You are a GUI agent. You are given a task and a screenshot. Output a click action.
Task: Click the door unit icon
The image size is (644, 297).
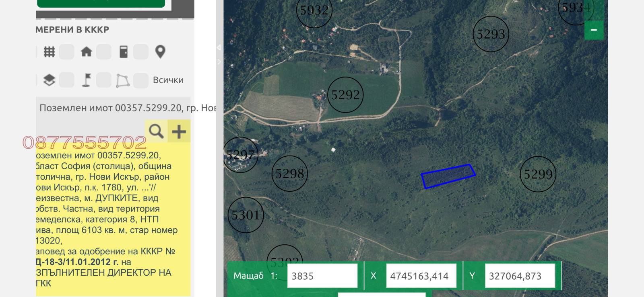coord(124,52)
